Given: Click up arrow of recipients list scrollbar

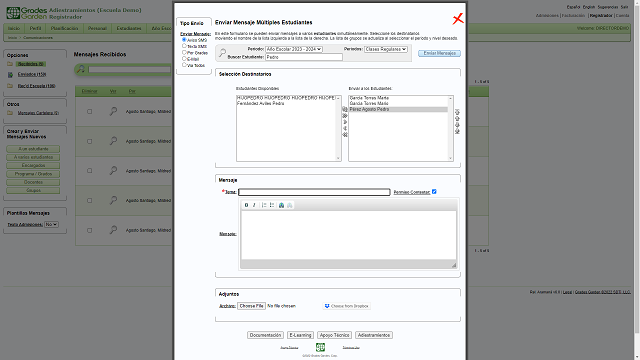Looking at the screenshot, I should [450, 98].
